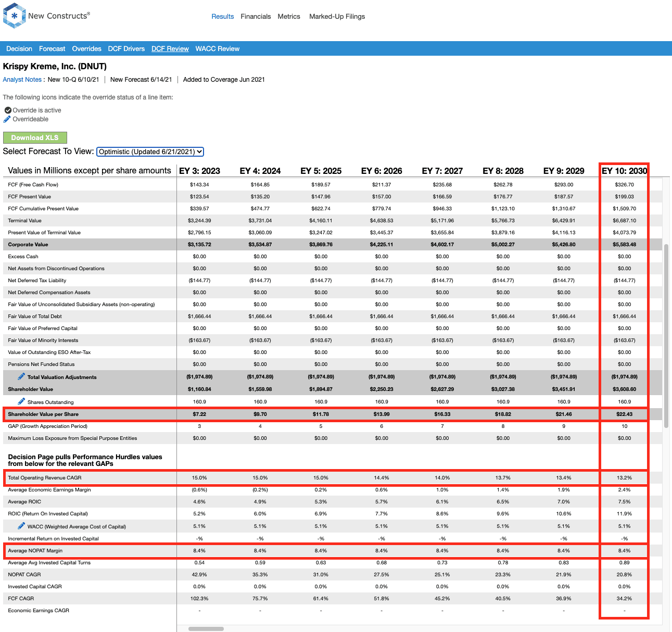Image resolution: width=672 pixels, height=632 pixels.
Task: Select the FCF (Free Cash Flow) row label
Action: point(33,185)
